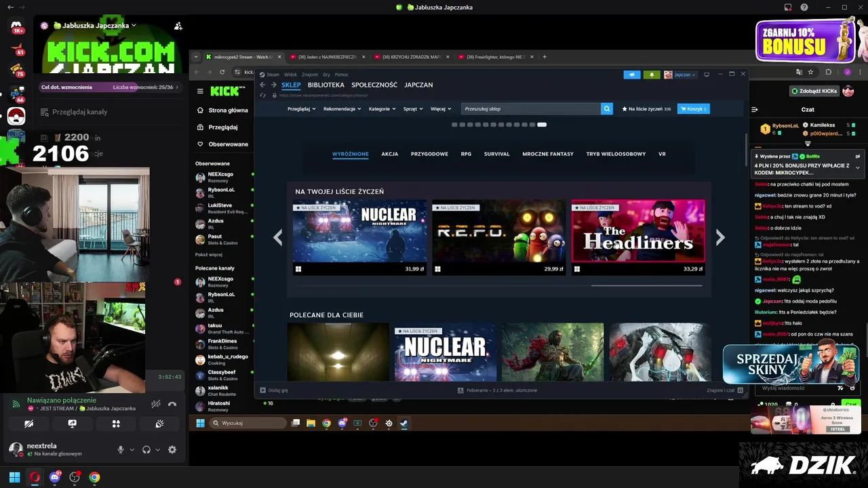This screenshot has width=868, height=488.
Task: Toggle Discord camera off button
Action: (28, 424)
